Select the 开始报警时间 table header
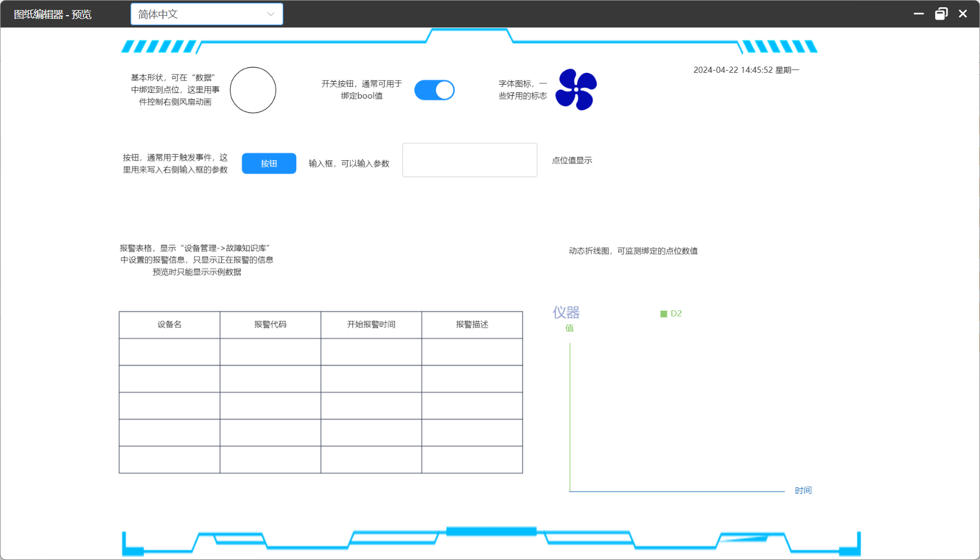980x560 pixels. pos(371,325)
